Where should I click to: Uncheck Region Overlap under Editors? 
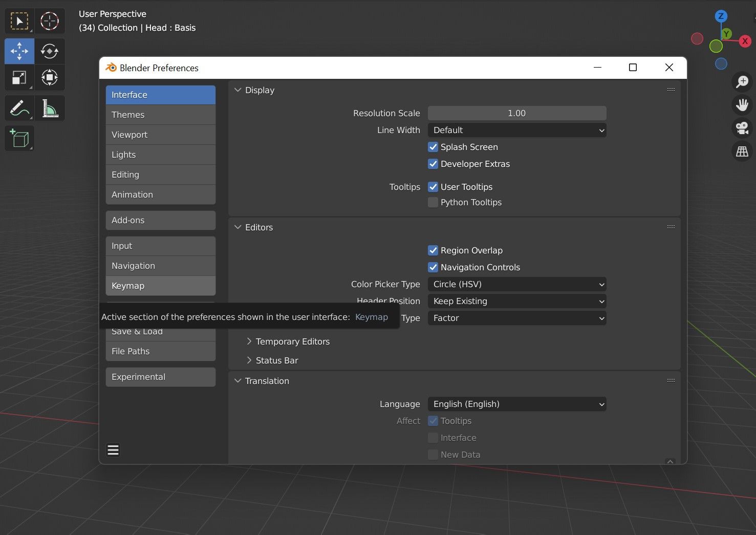[x=433, y=250]
